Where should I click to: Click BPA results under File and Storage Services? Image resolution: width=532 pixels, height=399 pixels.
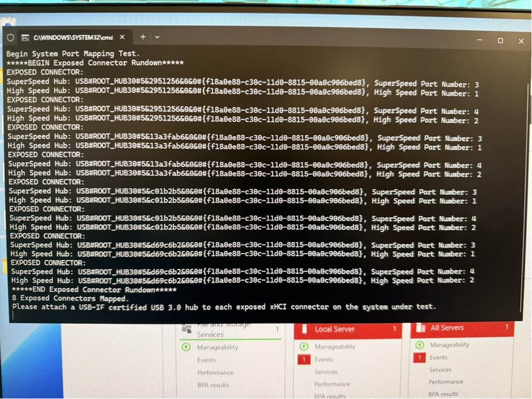(213, 385)
